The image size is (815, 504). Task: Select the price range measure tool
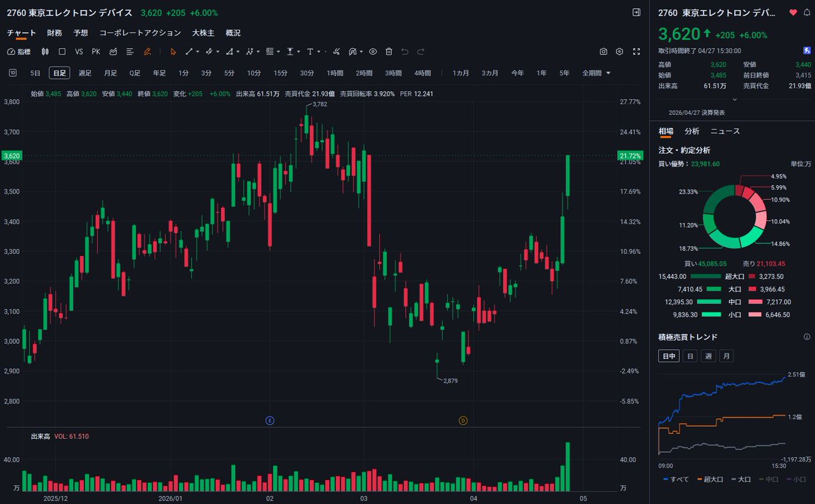coord(290,52)
